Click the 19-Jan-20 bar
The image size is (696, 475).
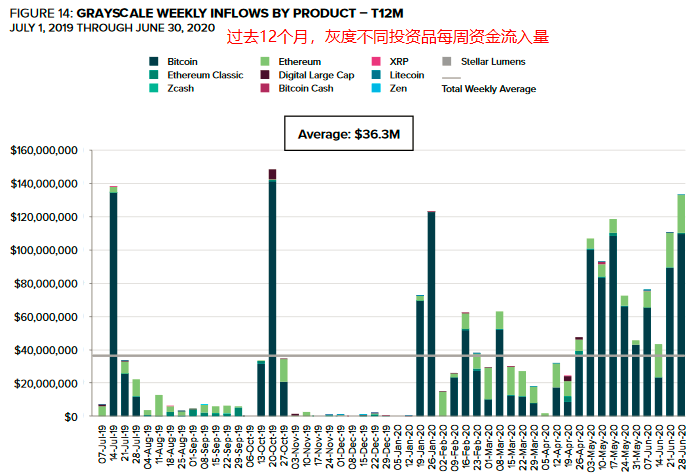420,355
